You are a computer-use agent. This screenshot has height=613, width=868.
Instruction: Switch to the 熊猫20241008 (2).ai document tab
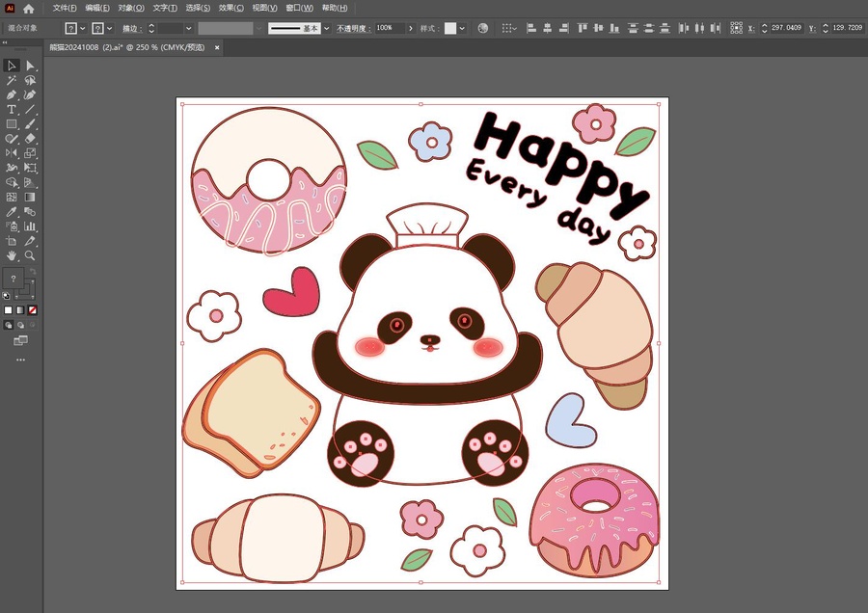127,47
